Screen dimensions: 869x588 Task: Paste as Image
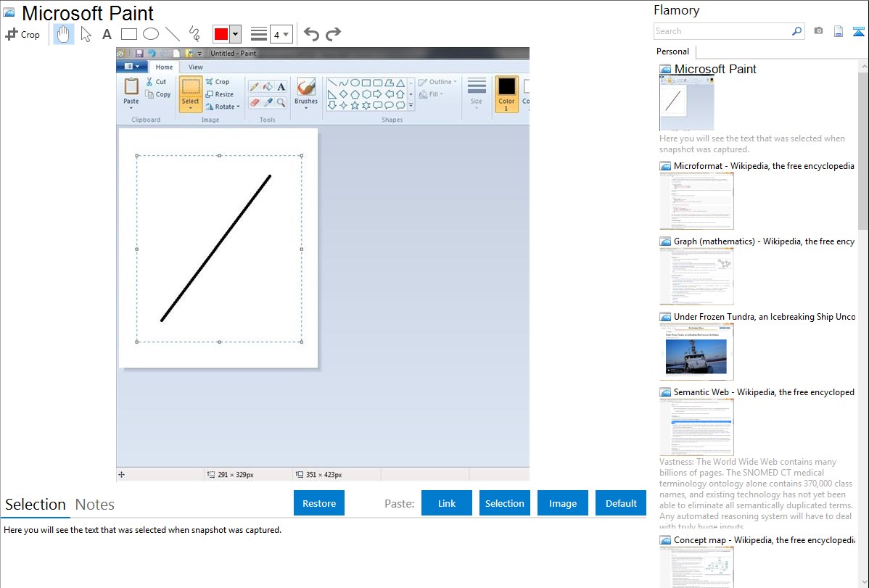click(x=562, y=503)
